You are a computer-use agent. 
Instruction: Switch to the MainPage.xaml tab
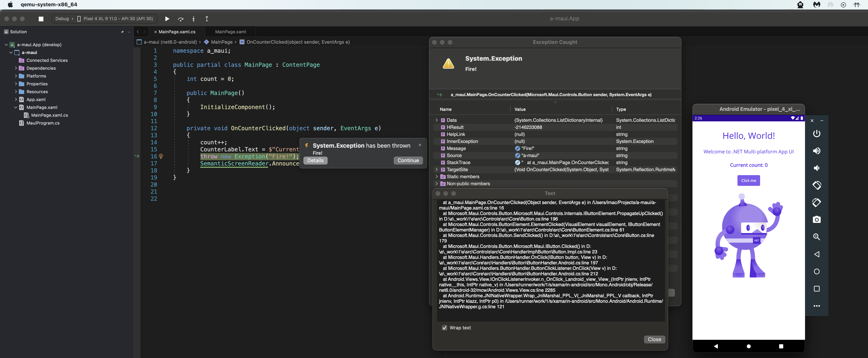click(x=230, y=31)
